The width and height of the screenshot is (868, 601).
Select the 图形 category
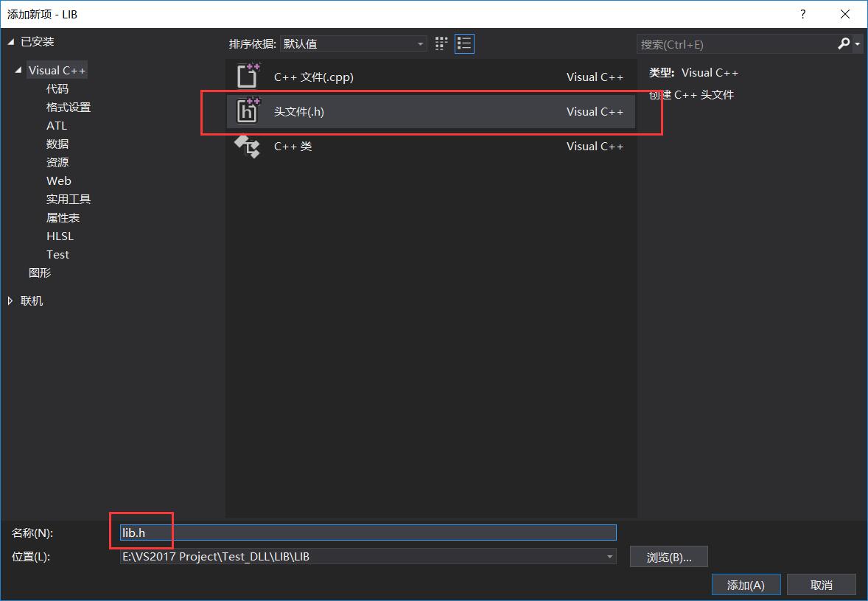[39, 273]
